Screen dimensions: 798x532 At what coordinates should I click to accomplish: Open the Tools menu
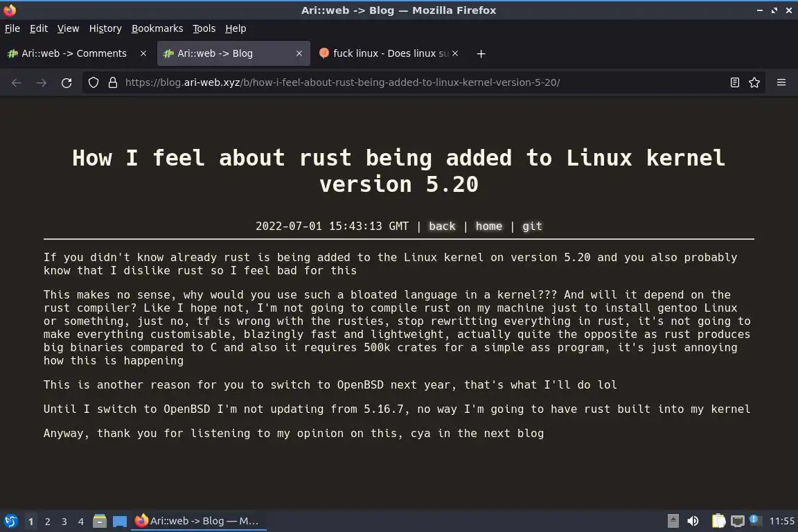(x=204, y=28)
